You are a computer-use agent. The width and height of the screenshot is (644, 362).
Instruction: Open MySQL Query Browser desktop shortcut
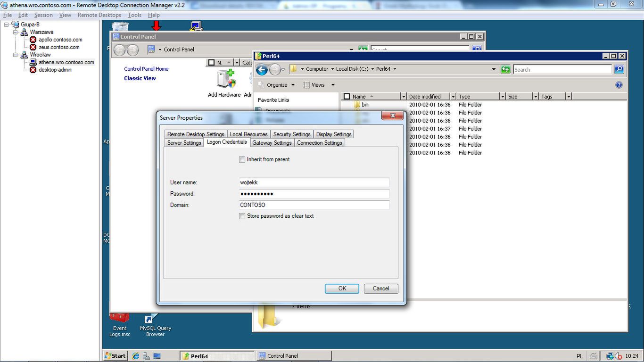[x=155, y=325]
